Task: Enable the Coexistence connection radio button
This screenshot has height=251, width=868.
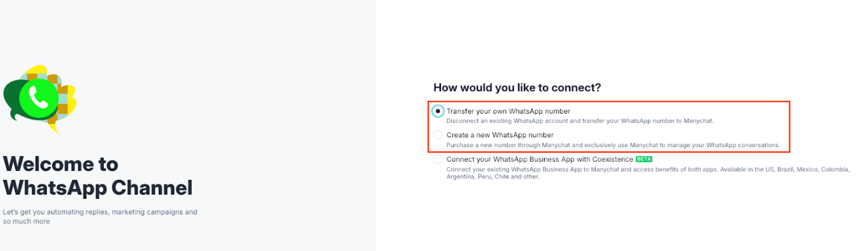Action: pyautogui.click(x=438, y=159)
